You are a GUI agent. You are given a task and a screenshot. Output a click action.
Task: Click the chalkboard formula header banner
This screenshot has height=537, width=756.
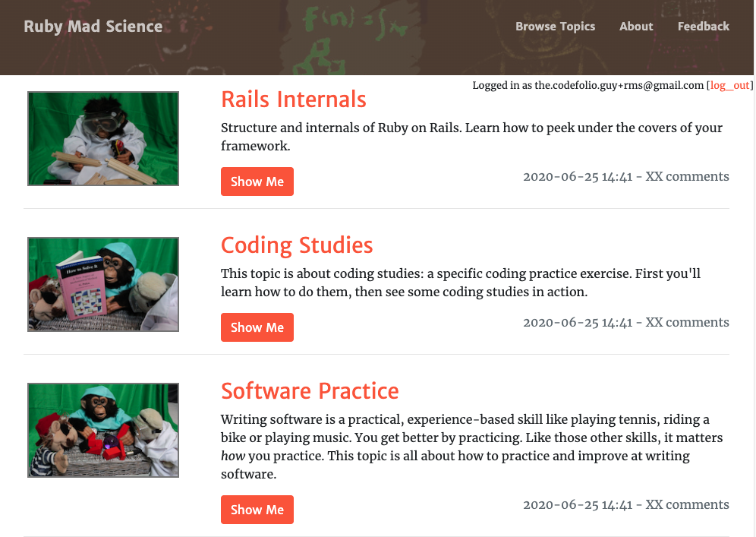point(376,37)
